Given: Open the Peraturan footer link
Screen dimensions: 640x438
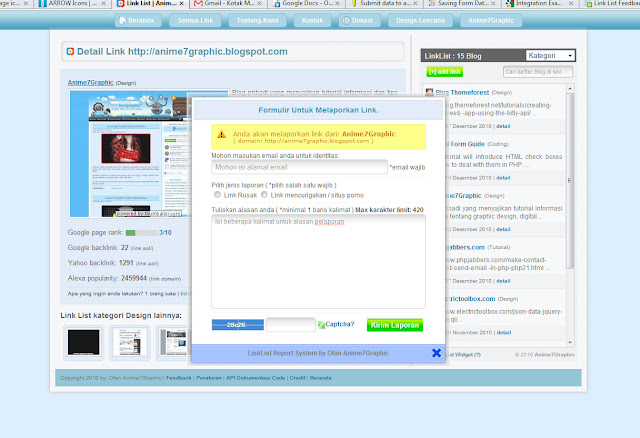Looking at the screenshot, I should pyautogui.click(x=209, y=378).
